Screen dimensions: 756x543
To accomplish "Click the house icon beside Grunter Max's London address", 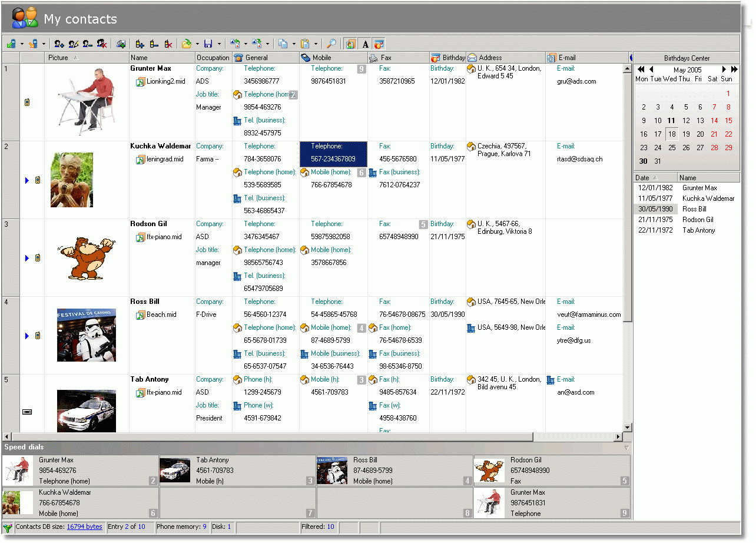I will coord(471,69).
